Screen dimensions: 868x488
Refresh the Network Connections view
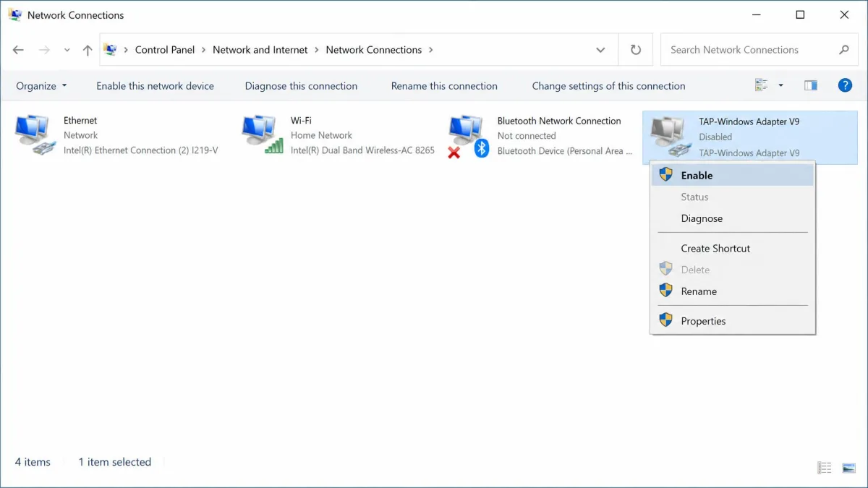(636, 50)
